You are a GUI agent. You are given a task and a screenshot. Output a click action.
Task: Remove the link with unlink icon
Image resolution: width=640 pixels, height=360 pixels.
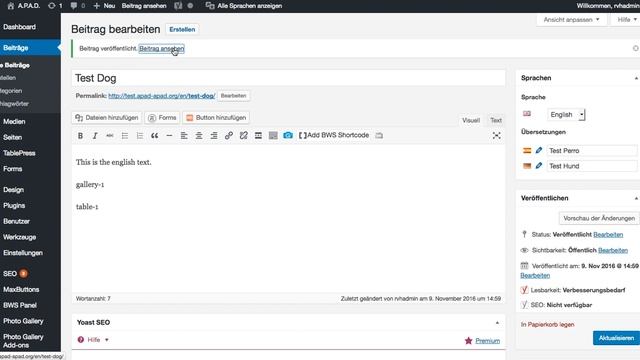[x=243, y=136]
